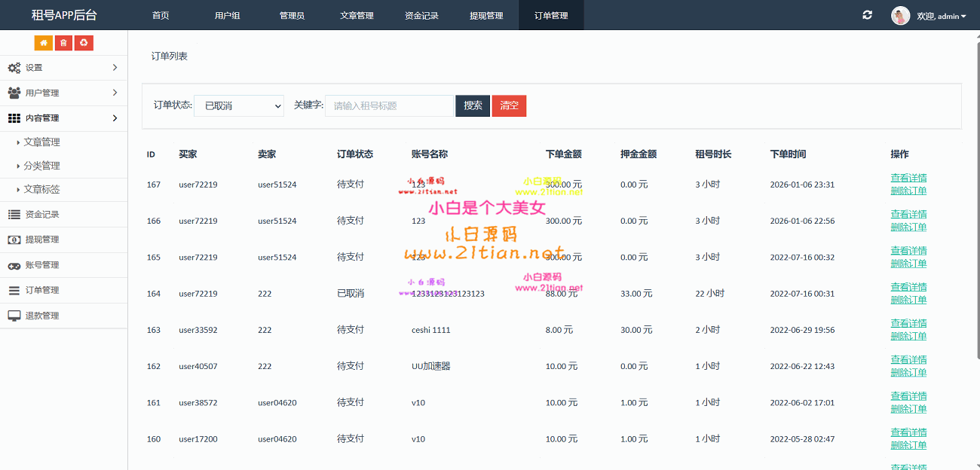The width and height of the screenshot is (980, 470).
Task: Open 文章管理 in top navigation
Action: click(357, 15)
